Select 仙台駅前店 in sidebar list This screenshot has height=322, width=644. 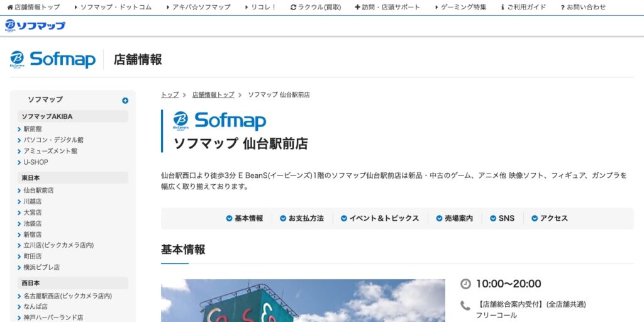click(x=38, y=191)
